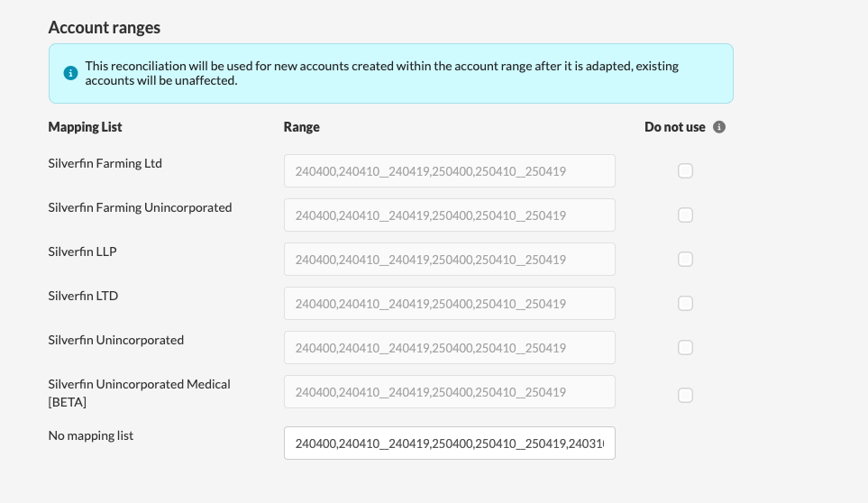
Task: Click the Silverfin Farming Ltd range field
Action: click(x=449, y=170)
